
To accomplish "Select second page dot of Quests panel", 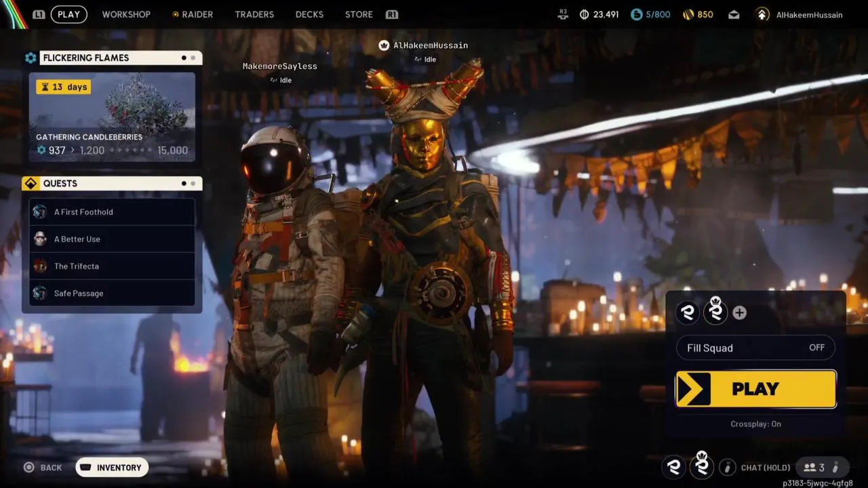I will point(193,184).
